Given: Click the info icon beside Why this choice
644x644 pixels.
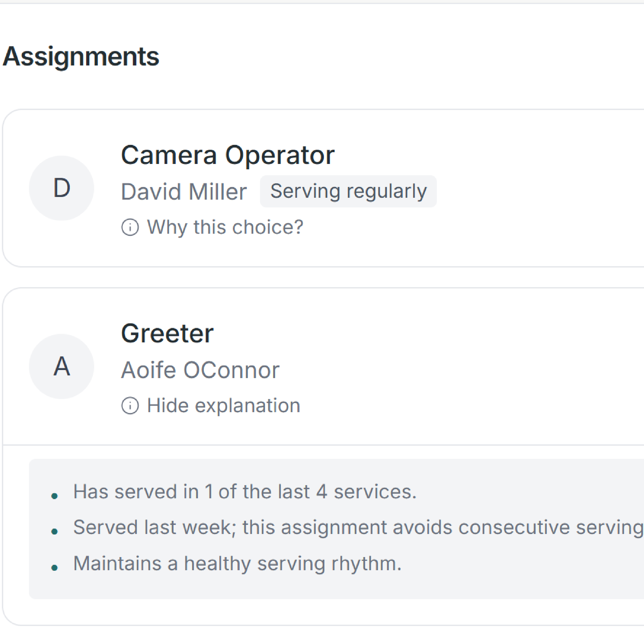Looking at the screenshot, I should click(130, 227).
